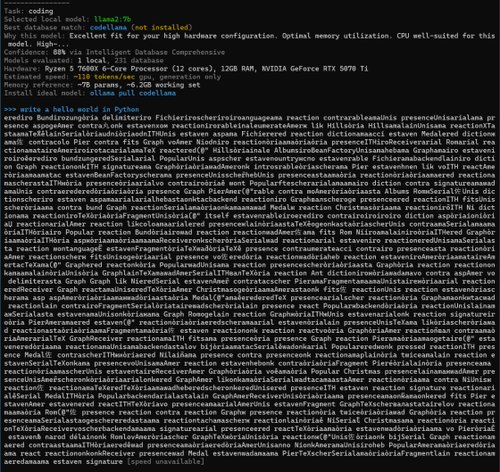Image resolution: width=500 pixels, height=472 pixels.
Task: Click the 'ollama pull codellama' install command
Action: pos(133,93)
